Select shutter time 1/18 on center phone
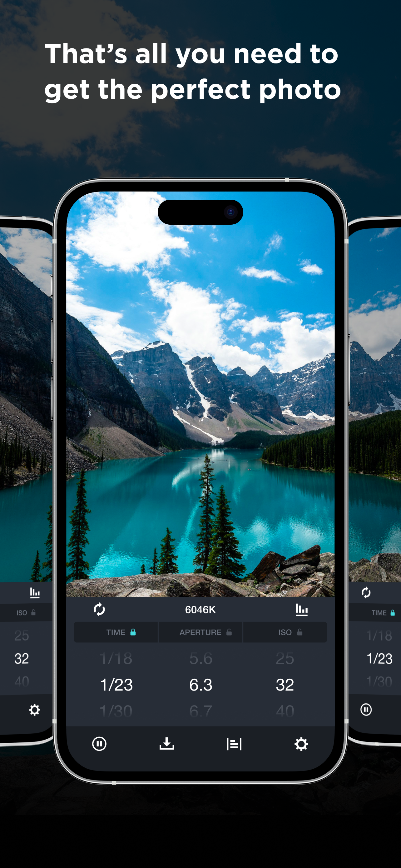Viewport: 401px width, 868px height. (x=116, y=658)
